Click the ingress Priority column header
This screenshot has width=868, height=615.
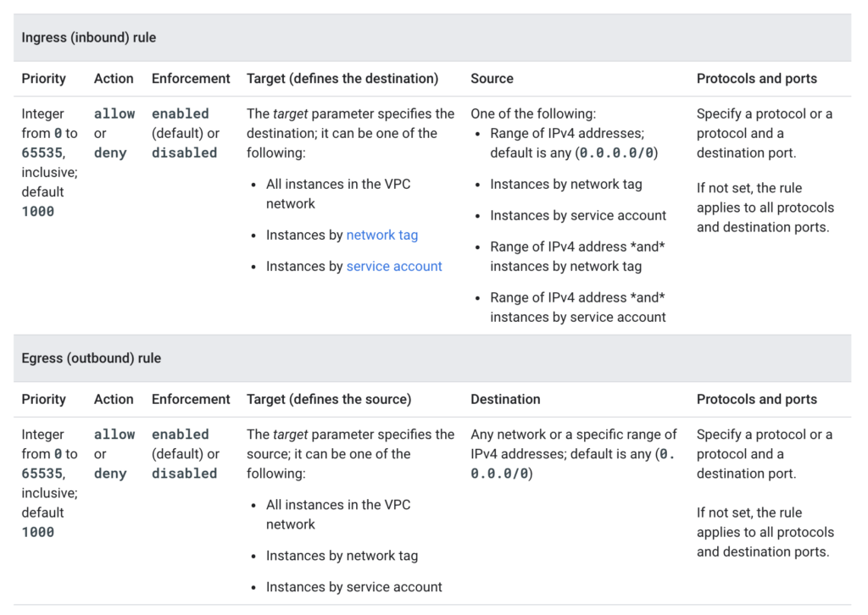tap(43, 79)
